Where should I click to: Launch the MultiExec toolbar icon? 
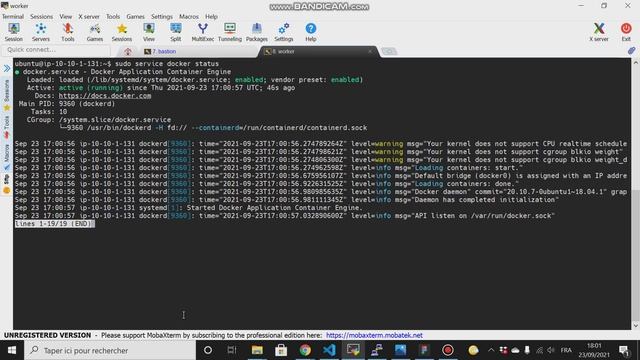(203, 32)
